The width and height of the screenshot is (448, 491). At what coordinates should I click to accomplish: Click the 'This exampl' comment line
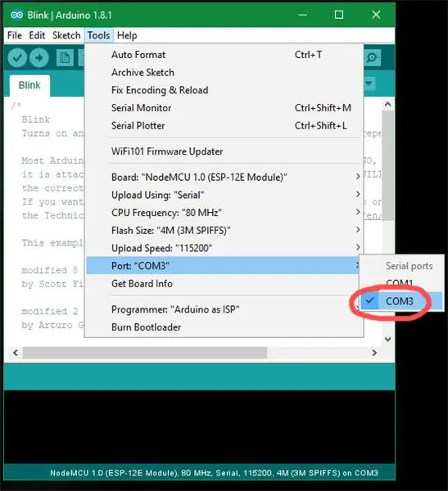coord(52,243)
